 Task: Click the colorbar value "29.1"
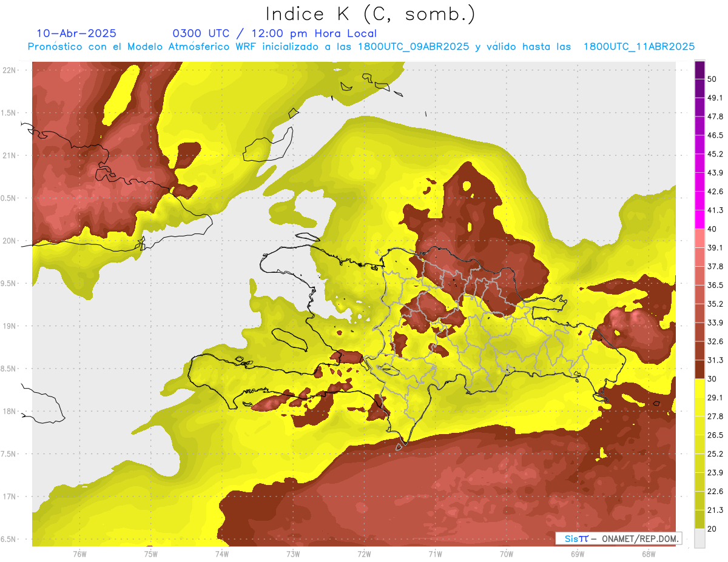click(x=715, y=398)
